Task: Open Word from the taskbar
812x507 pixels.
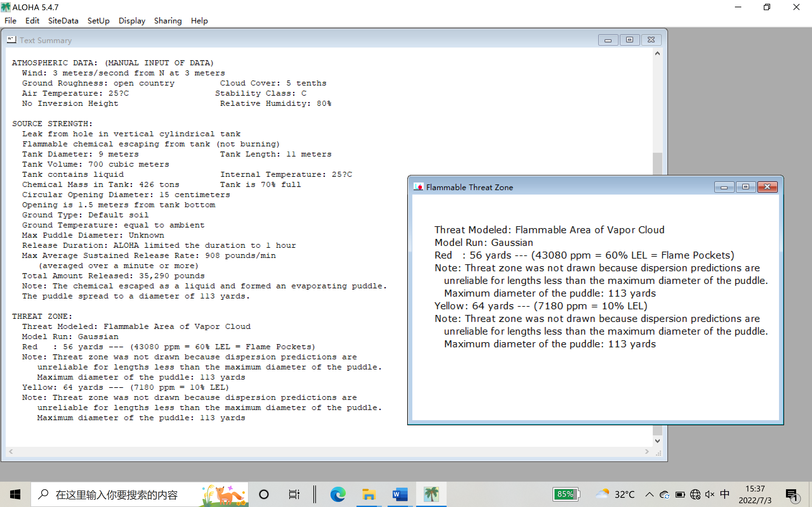Action: click(400, 494)
